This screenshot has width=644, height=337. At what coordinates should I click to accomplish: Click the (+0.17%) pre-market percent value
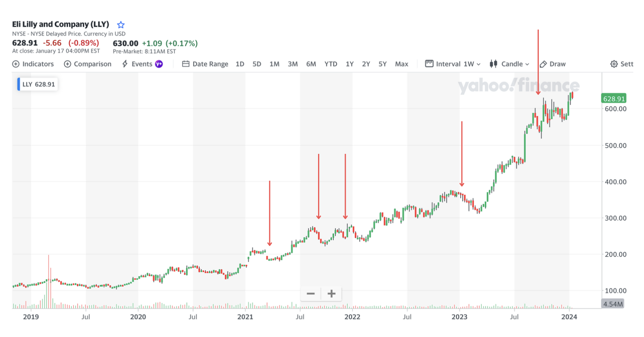[181, 43]
